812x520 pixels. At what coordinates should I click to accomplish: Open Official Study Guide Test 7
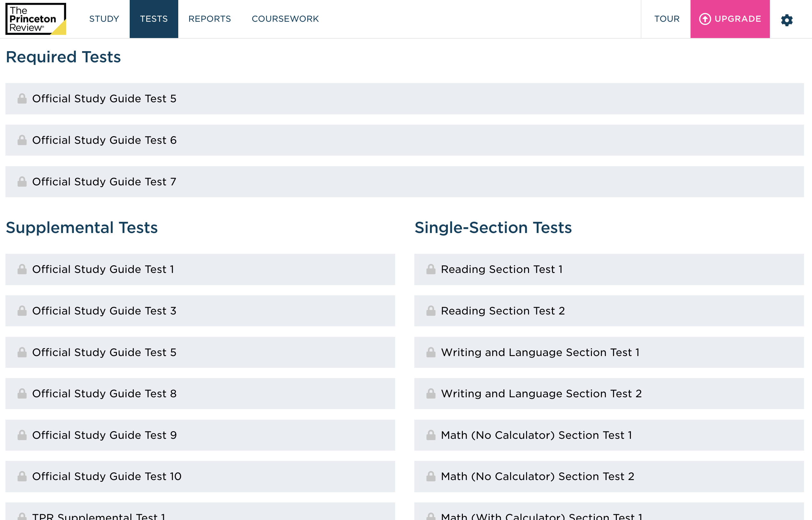(104, 182)
